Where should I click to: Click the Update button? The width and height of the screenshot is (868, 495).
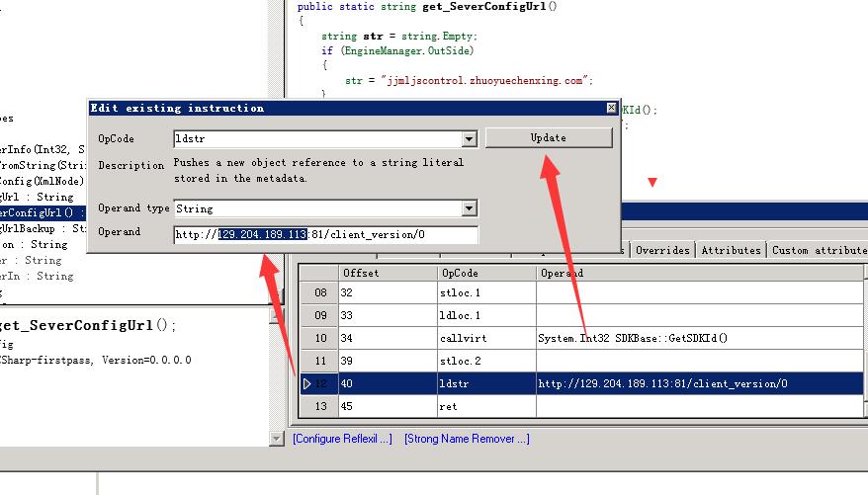pyautogui.click(x=549, y=137)
